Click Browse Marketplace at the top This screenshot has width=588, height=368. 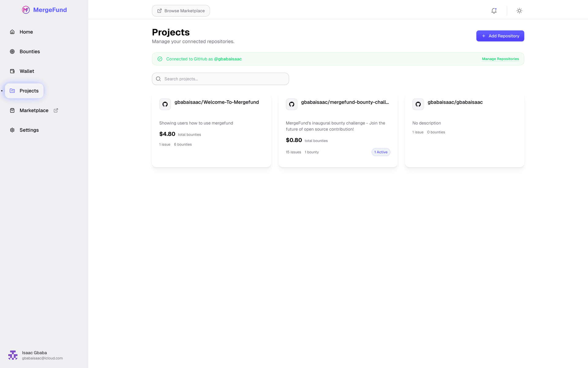[181, 10]
